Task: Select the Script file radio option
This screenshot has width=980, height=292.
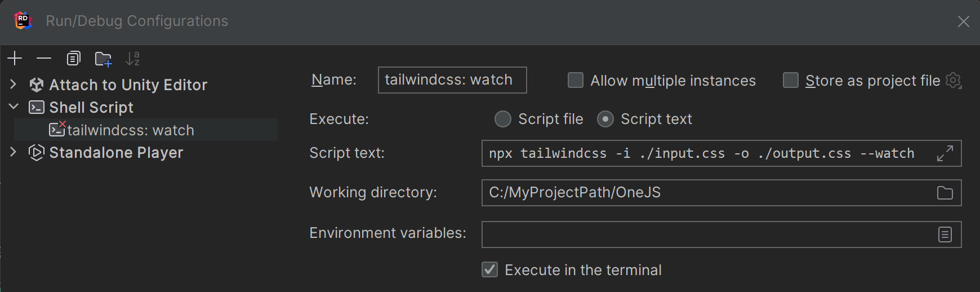Action: pos(502,119)
